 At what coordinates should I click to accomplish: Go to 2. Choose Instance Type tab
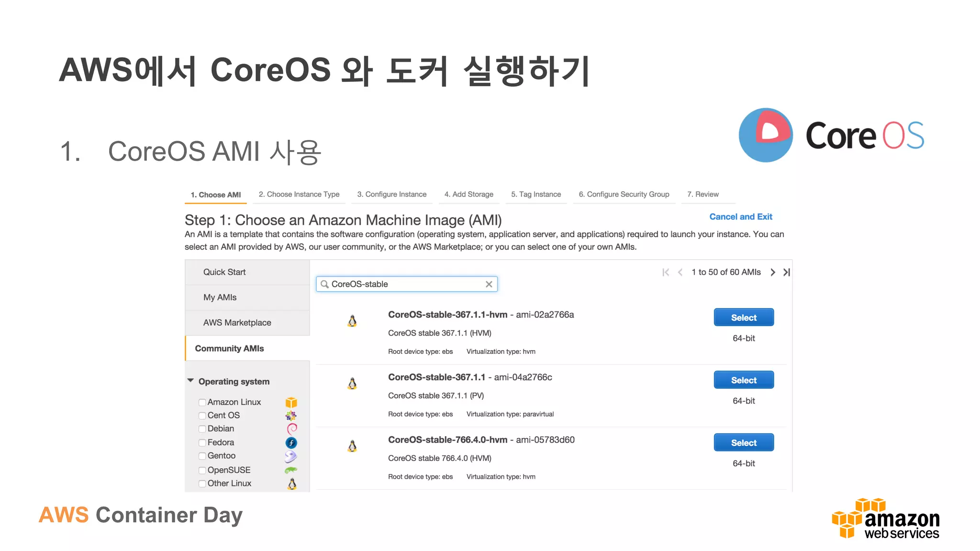(x=299, y=194)
